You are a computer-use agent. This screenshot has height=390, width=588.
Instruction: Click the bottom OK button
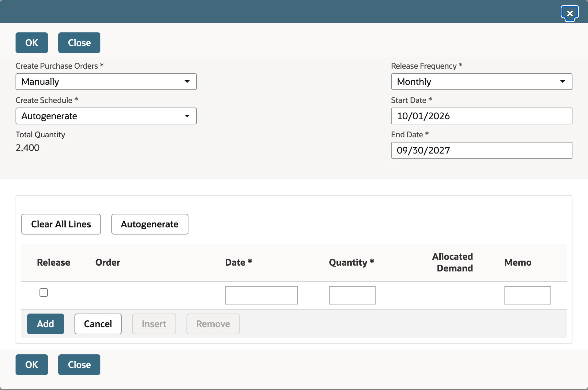coord(32,365)
